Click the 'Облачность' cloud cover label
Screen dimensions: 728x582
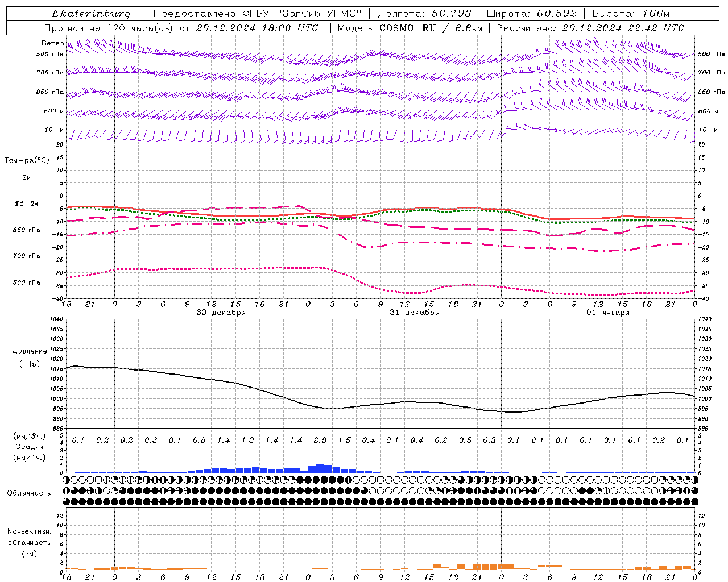tap(29, 493)
